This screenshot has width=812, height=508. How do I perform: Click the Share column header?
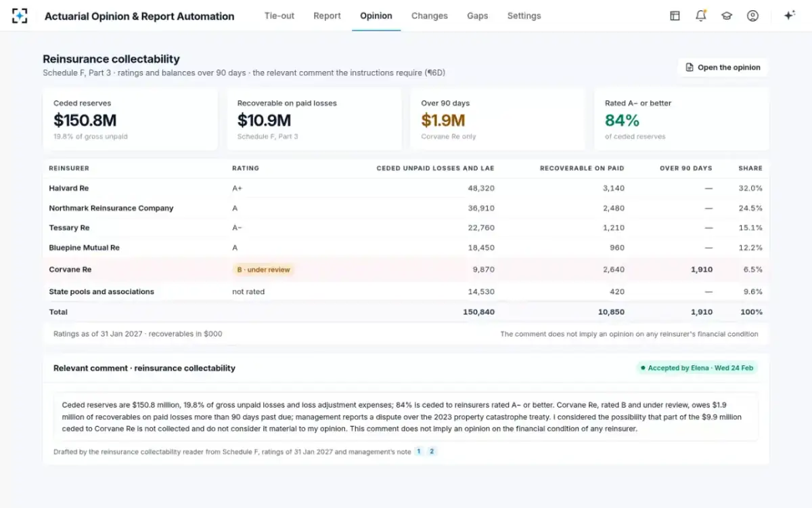tap(750, 168)
